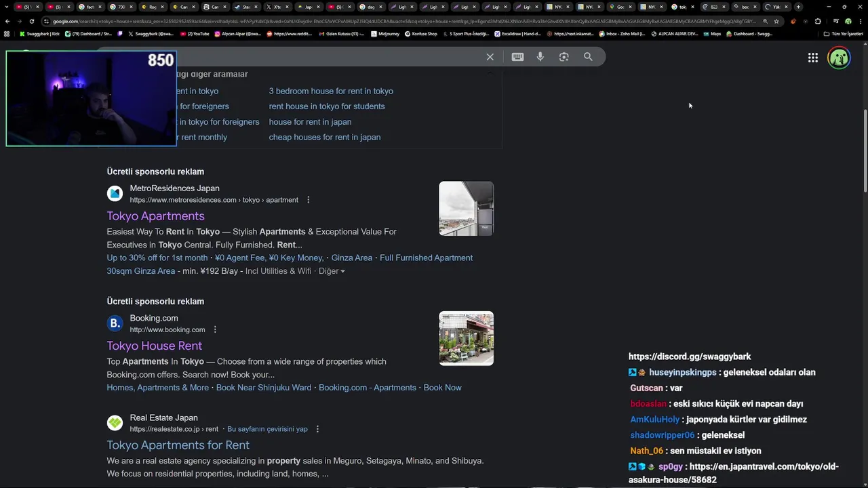Search 'house for rent in japan'
This screenshot has width=868, height=488.
pos(310,122)
